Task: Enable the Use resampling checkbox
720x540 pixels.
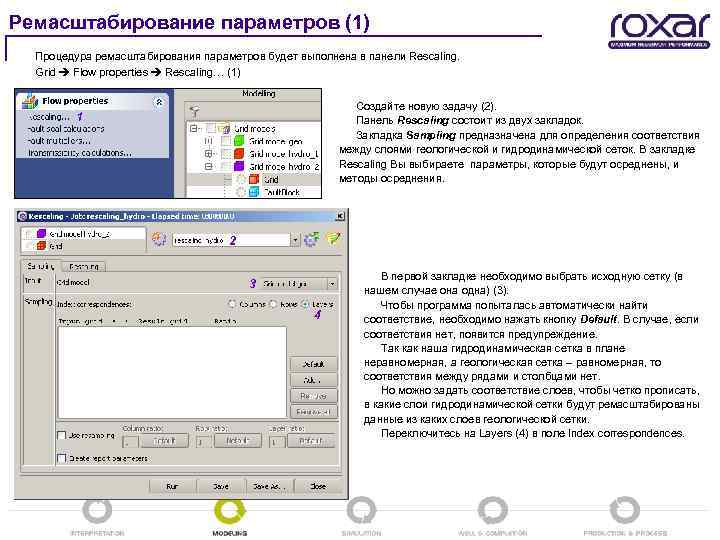Action: [x=62, y=435]
